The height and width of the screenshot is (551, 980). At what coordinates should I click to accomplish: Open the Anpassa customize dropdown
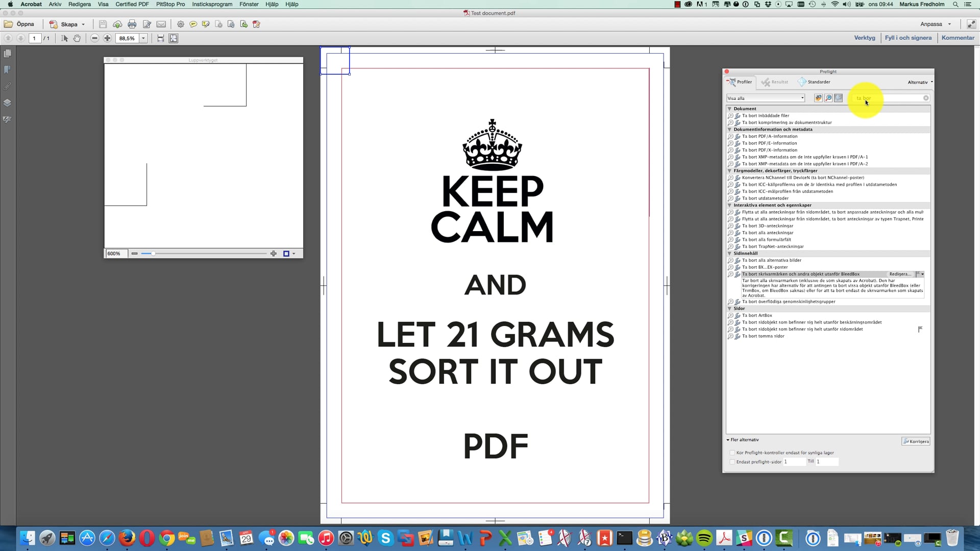(x=936, y=24)
